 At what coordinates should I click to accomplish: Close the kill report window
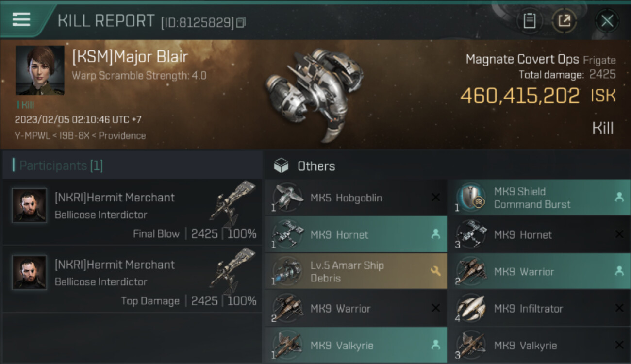607,21
